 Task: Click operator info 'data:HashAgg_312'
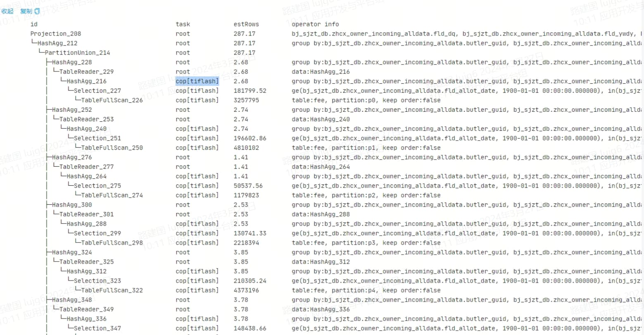point(321,262)
